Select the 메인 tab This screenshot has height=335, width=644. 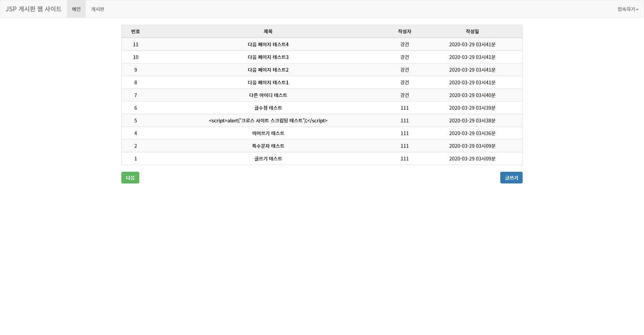pyautogui.click(x=76, y=9)
